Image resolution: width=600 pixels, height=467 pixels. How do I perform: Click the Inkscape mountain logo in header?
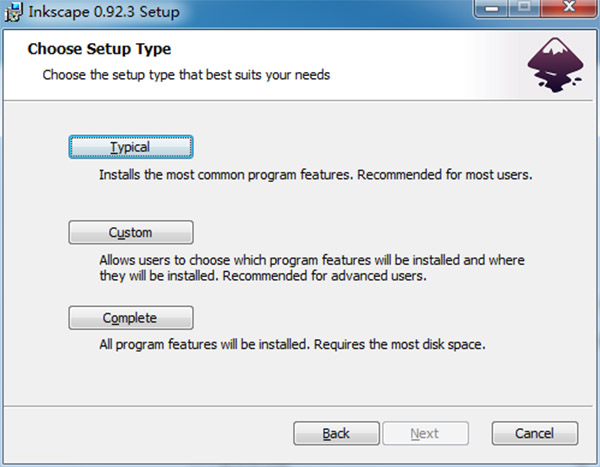pos(555,65)
